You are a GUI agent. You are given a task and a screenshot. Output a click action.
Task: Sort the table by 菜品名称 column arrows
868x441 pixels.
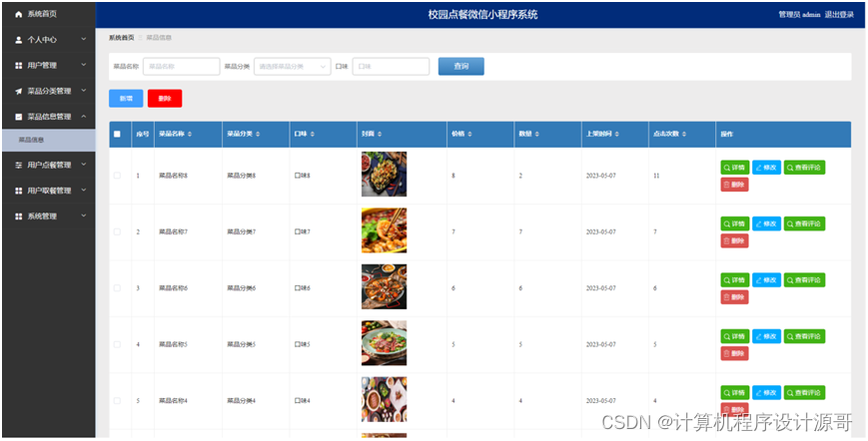191,135
